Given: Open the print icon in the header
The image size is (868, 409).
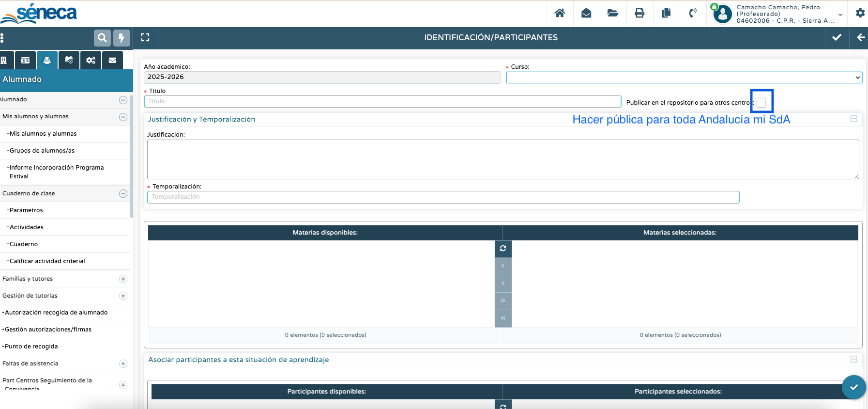Looking at the screenshot, I should click(640, 13).
